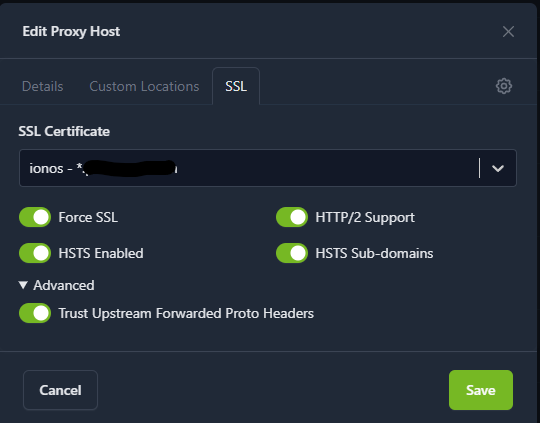
Task: Click the 'HSTS Sub-domains' label text
Action: [374, 253]
